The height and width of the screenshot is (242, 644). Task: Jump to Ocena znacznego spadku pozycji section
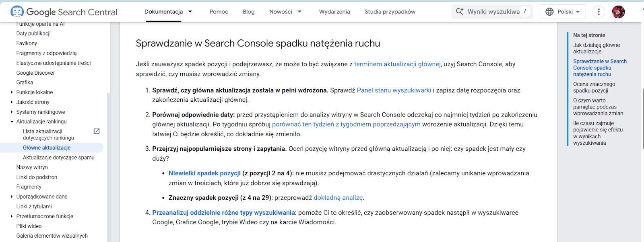pos(594,87)
